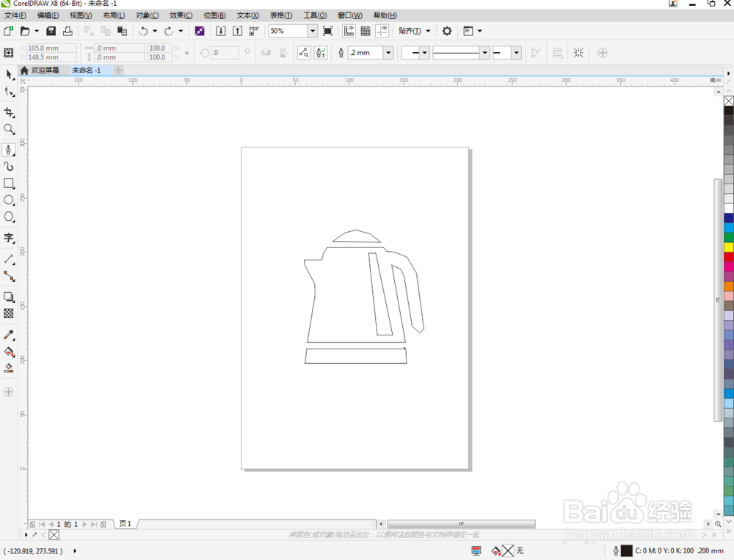Click the property bar quick customize plus
The width and height of the screenshot is (734, 560).
603,52
